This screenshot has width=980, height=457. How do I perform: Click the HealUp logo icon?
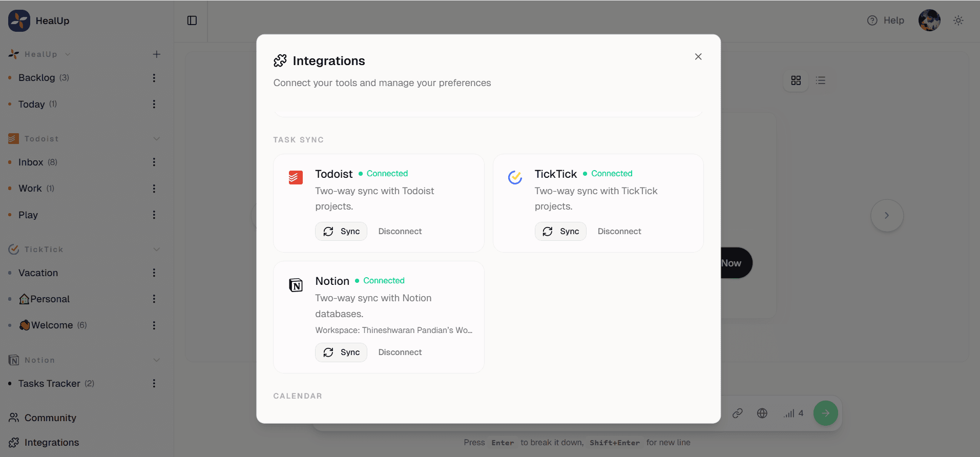[19, 20]
